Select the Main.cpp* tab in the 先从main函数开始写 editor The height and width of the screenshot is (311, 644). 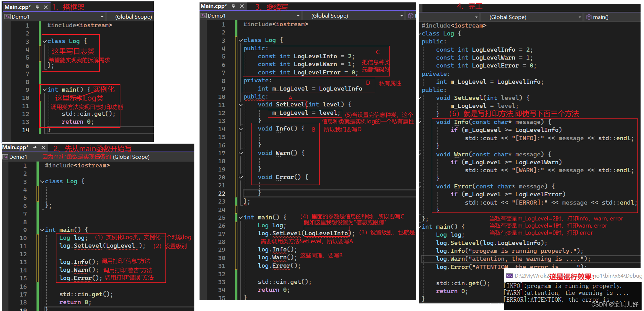pos(15,147)
